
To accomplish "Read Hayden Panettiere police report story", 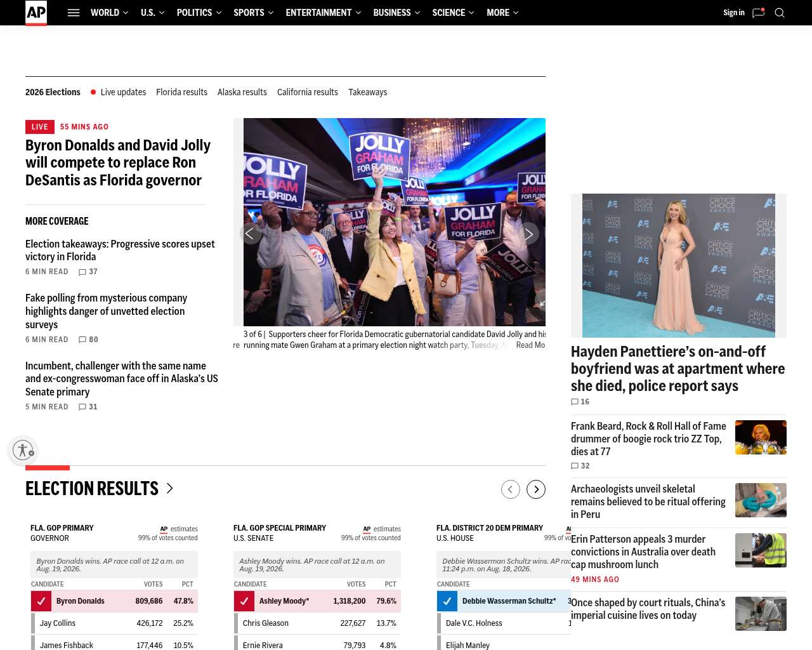I will 678,369.
